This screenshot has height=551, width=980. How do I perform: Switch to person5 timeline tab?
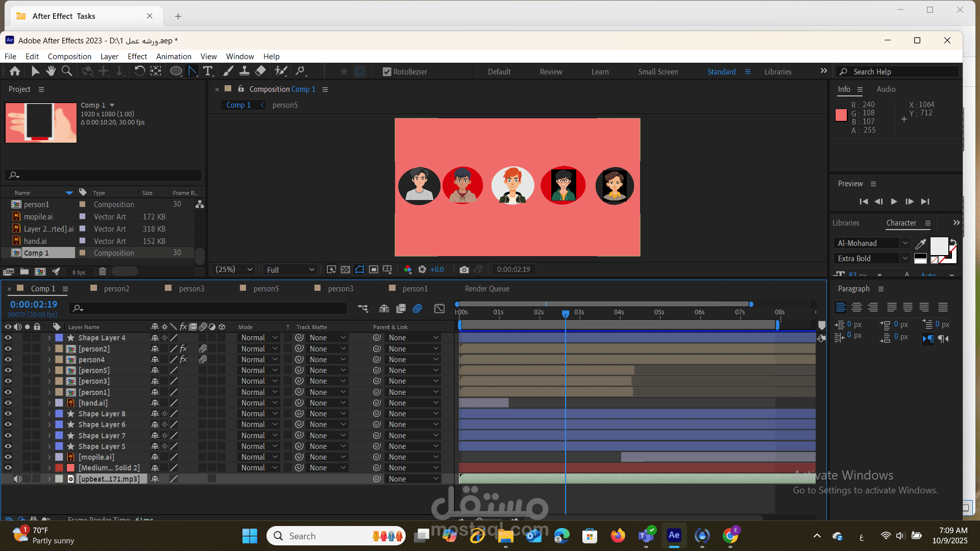tap(266, 289)
